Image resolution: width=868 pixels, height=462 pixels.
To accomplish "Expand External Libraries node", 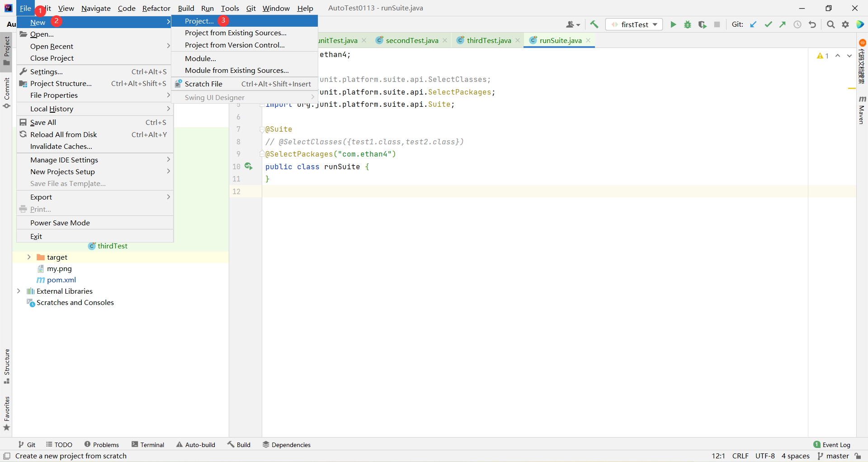I will 19,291.
